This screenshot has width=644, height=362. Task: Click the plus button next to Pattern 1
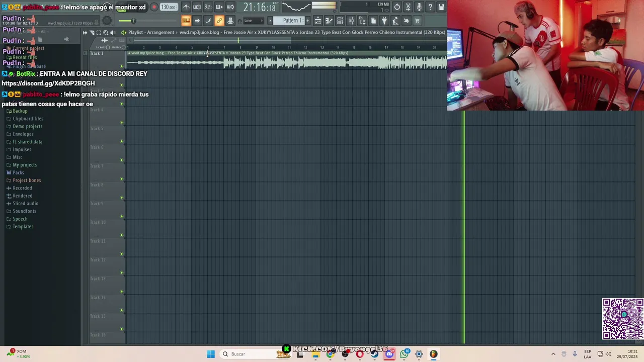[x=308, y=21]
